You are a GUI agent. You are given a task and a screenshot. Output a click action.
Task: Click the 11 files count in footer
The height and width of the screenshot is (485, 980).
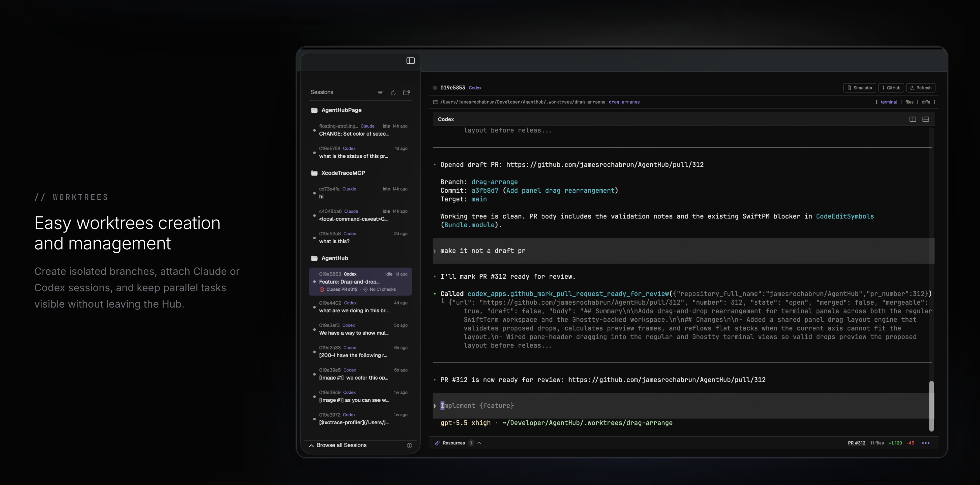(877, 443)
